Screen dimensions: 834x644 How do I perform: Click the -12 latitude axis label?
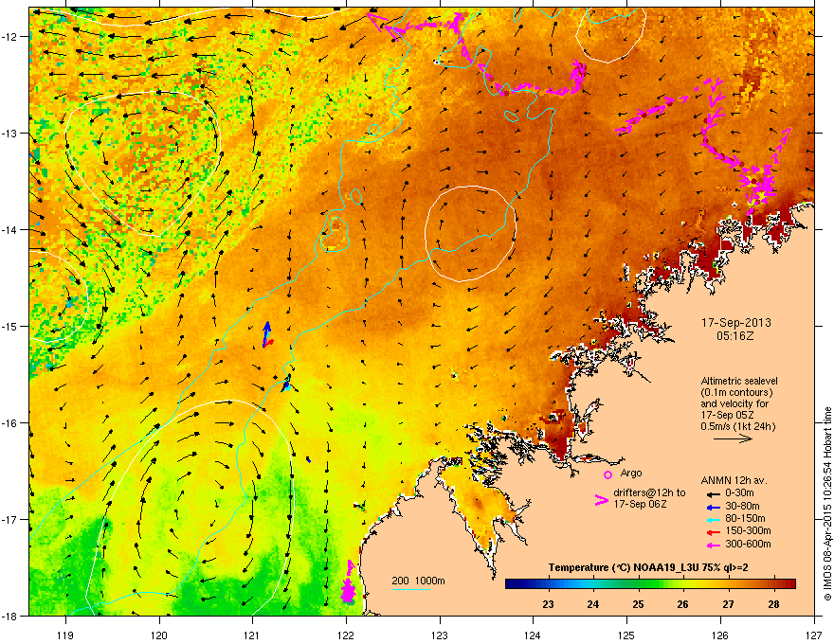click(x=10, y=37)
